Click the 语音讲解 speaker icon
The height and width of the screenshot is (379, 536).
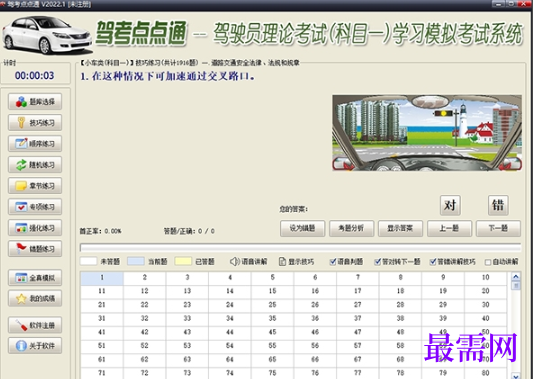(x=234, y=262)
